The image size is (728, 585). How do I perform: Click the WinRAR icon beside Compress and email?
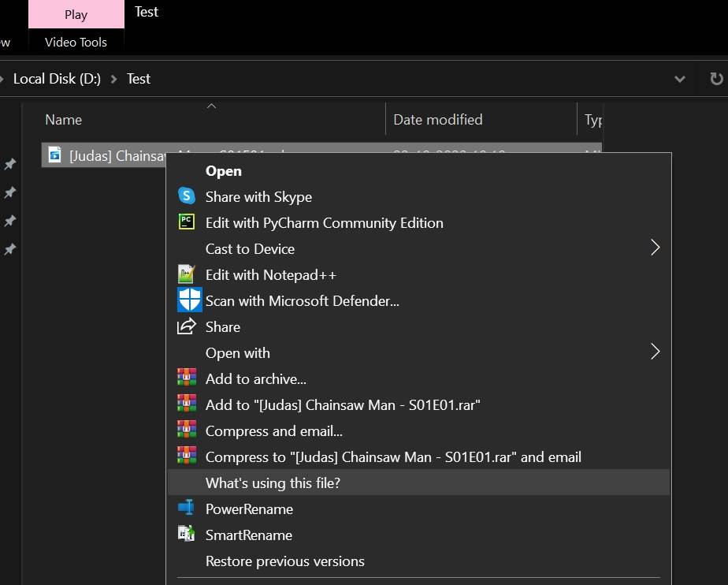tap(188, 430)
